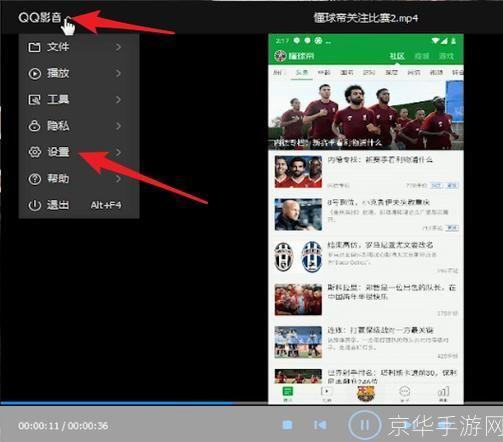Expand the 播放 submenu chevron
This screenshot has height=442, width=503.
coord(118,73)
